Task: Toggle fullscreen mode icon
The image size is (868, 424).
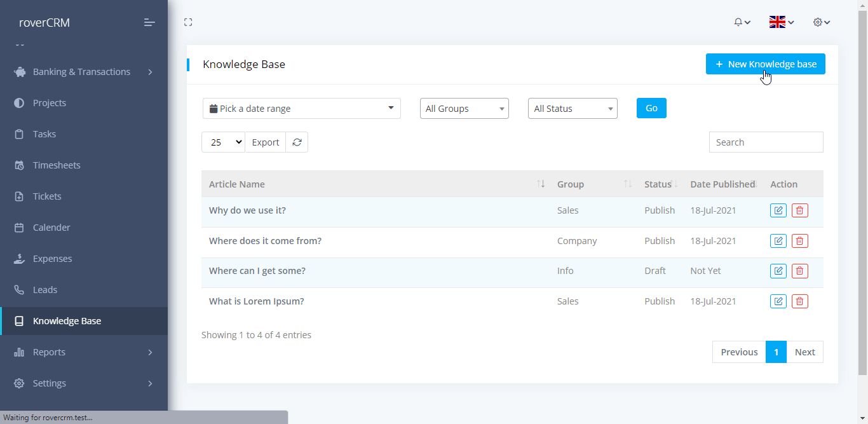Action: click(x=188, y=22)
